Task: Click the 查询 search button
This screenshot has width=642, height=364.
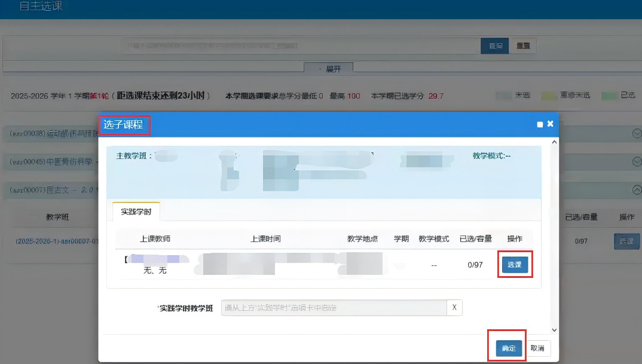Action: pos(495,46)
